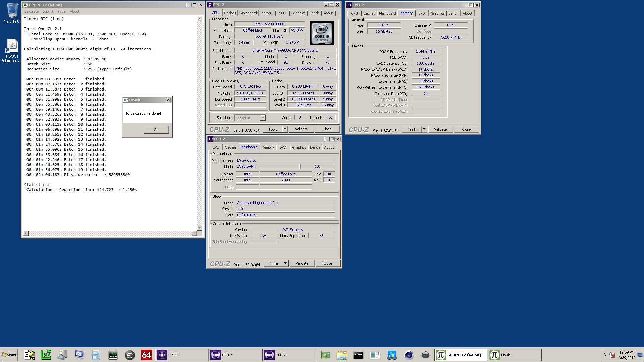The width and height of the screenshot is (644, 362).
Task: Select the DRAM Frequency value 2144.9 MHz
Action: coord(426,51)
